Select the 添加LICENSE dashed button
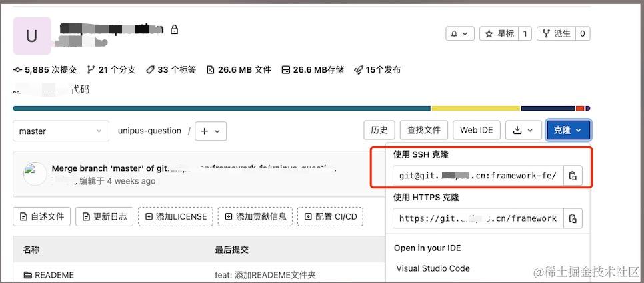Viewport: 644px width, 283px height. [176, 216]
